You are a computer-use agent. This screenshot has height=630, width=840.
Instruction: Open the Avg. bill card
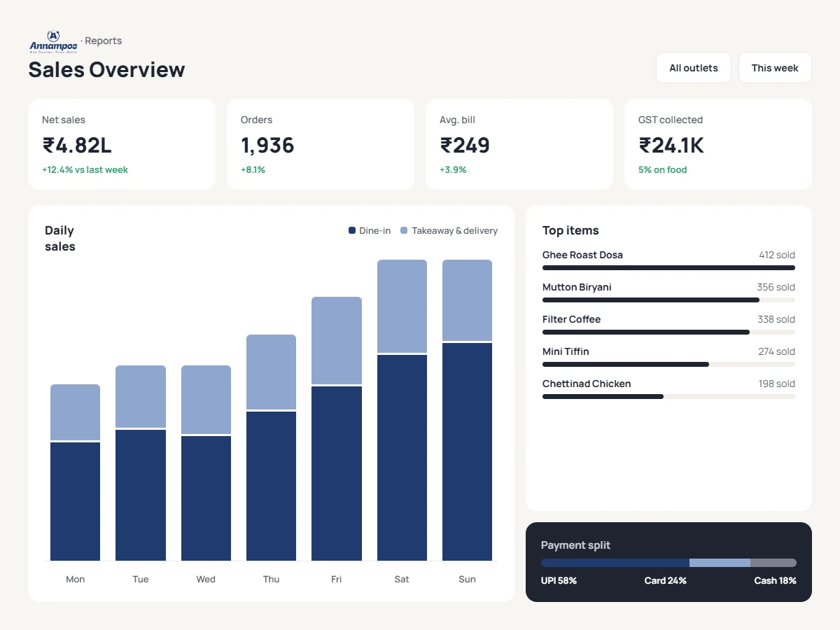(x=519, y=144)
